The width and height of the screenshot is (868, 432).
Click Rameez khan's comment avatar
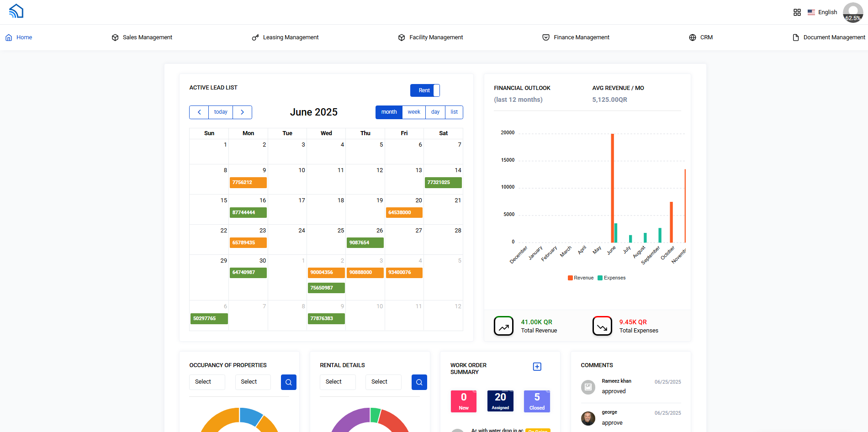coord(588,387)
